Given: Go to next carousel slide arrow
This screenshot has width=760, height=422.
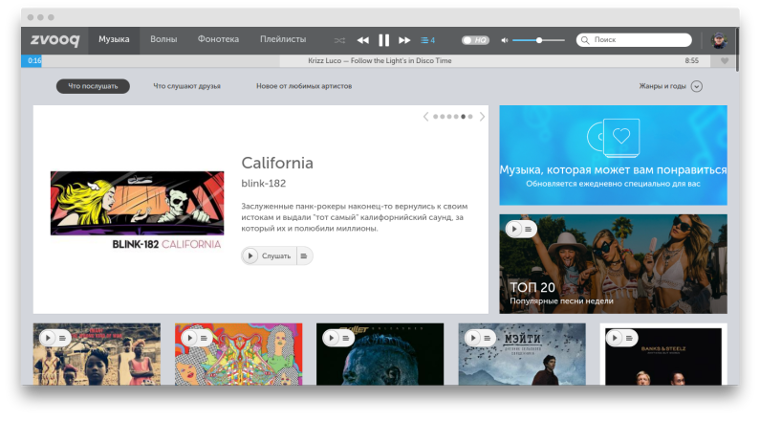Looking at the screenshot, I should (x=482, y=117).
